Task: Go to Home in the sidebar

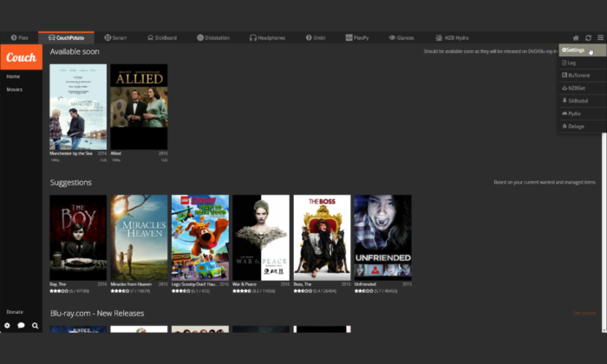Action: pyautogui.click(x=13, y=76)
